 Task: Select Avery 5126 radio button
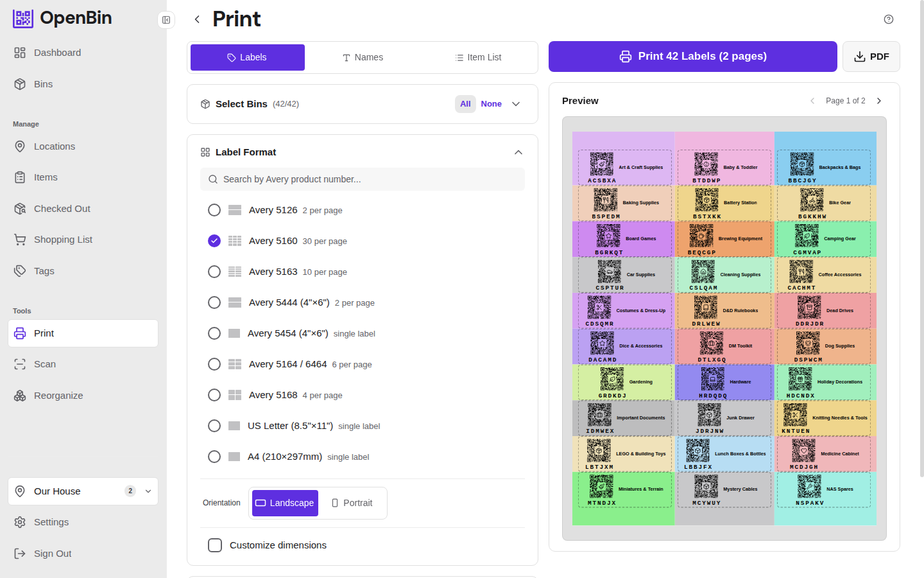pyautogui.click(x=214, y=210)
